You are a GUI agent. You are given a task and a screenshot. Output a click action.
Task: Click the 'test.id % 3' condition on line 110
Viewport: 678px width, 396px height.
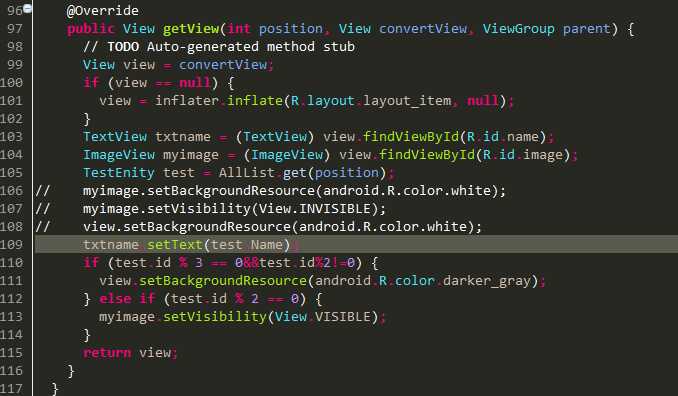[159, 263]
